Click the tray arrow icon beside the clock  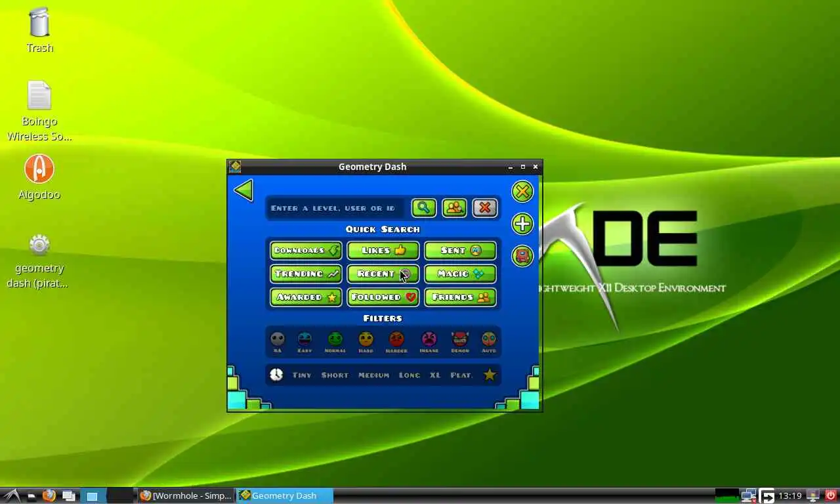[767, 495]
